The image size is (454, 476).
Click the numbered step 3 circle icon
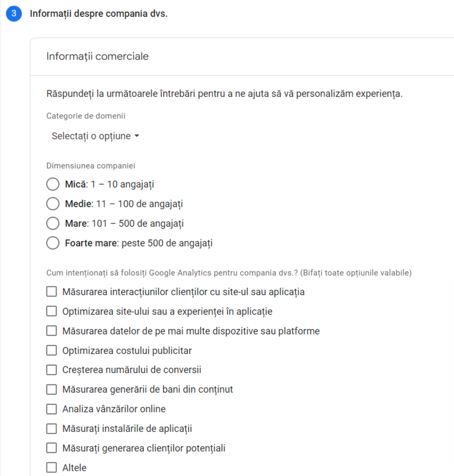pos(13,13)
